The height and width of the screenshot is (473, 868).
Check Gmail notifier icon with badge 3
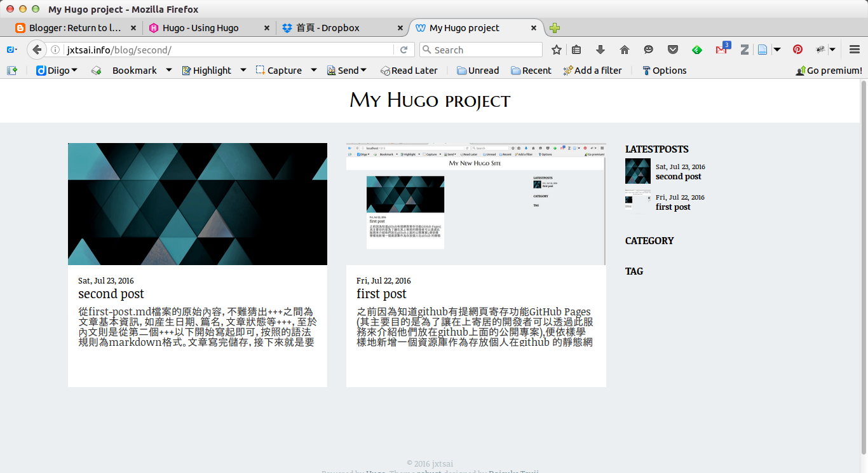(722, 49)
